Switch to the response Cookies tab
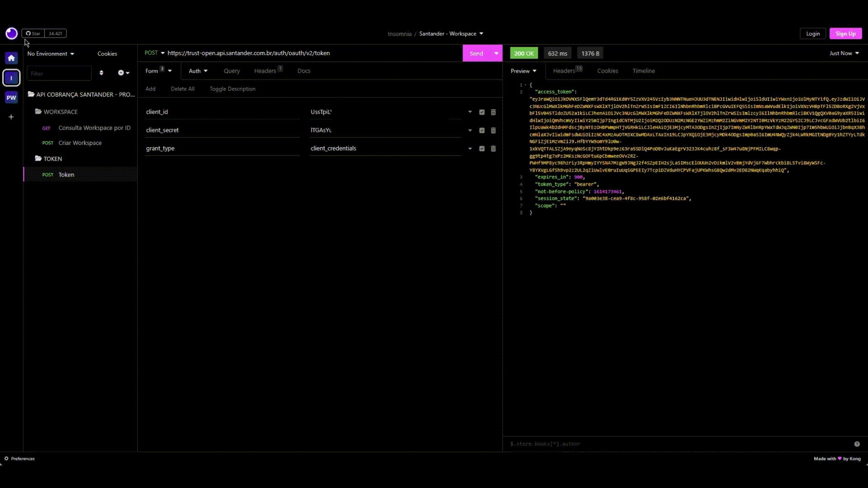 click(608, 71)
